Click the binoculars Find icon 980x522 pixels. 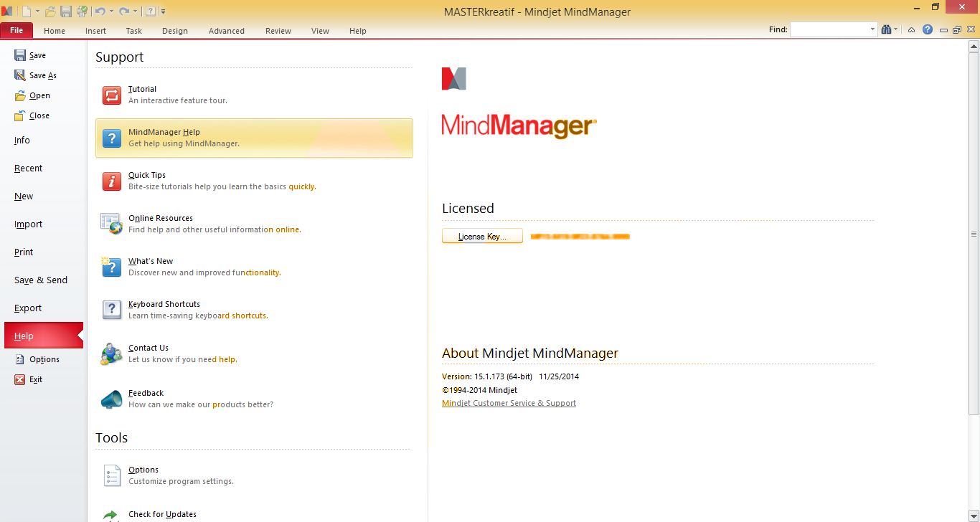pyautogui.click(x=887, y=29)
